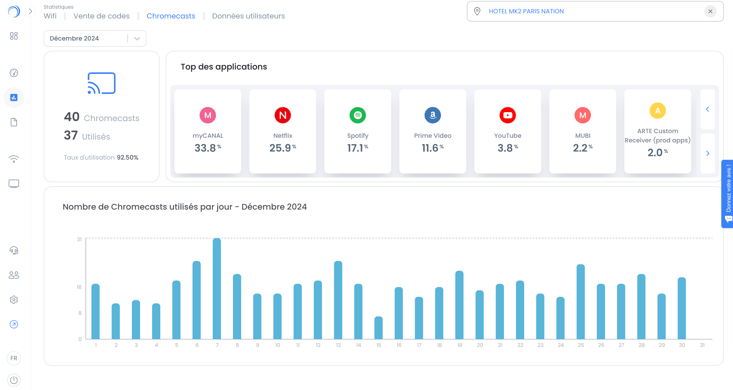733x390 pixels.
Task: Open the Données utilisateurs tab
Action: [248, 16]
